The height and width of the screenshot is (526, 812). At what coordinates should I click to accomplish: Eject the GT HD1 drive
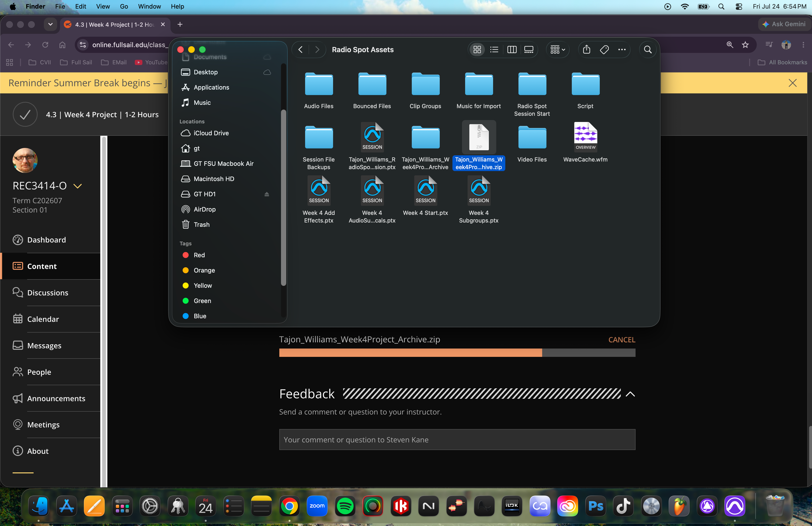[266, 194]
